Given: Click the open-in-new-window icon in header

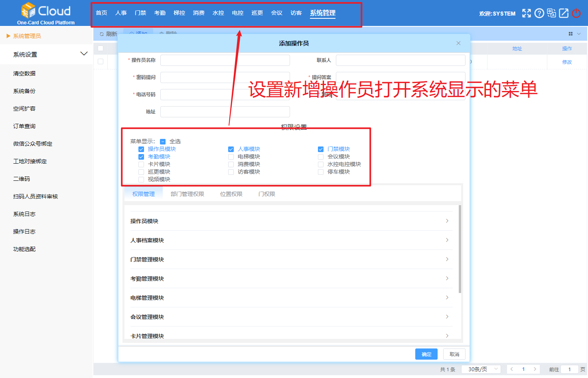Looking at the screenshot, I should pyautogui.click(x=564, y=13).
